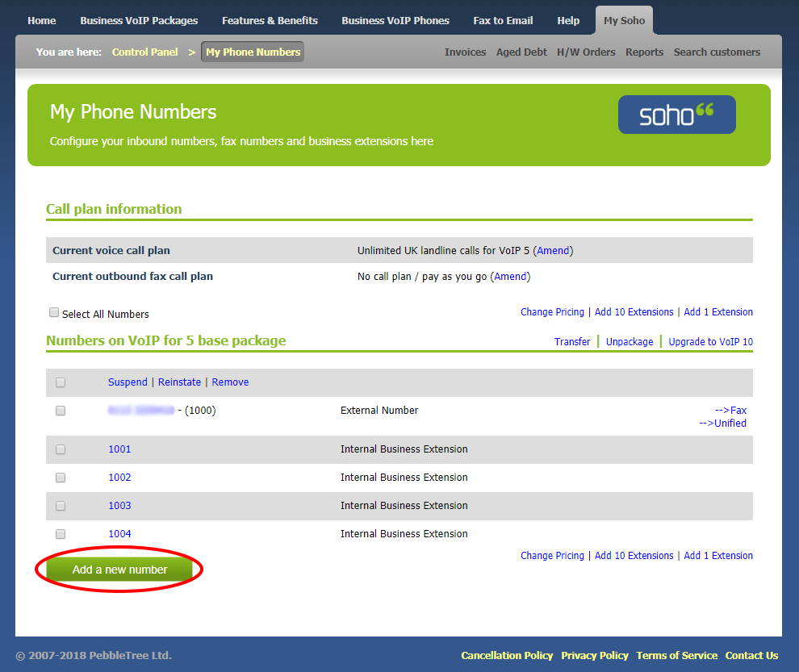The image size is (799, 672).
Task: Toggle the checkbox for the external number
Action: pyautogui.click(x=61, y=411)
